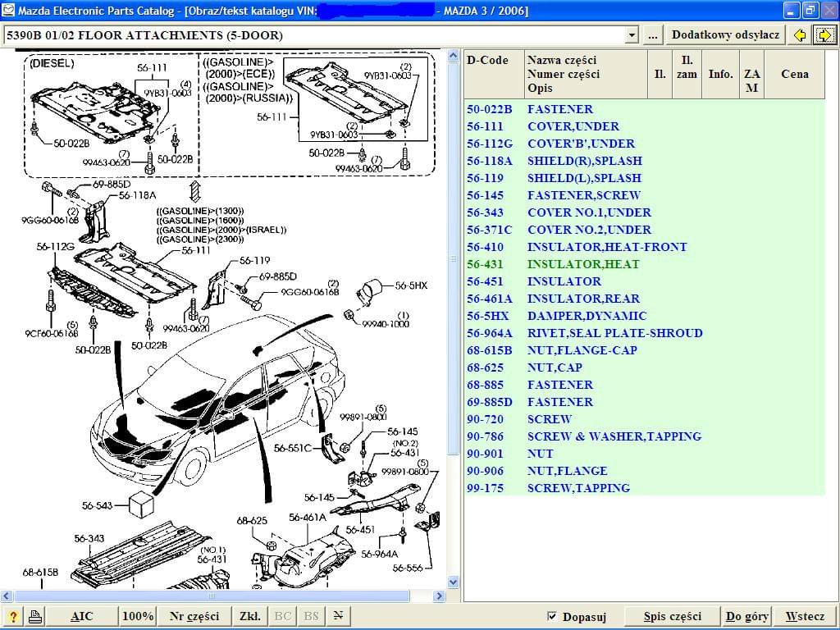Select row 69-885D FASTENER
Viewport: 840px width, 630px height.
[645, 402]
